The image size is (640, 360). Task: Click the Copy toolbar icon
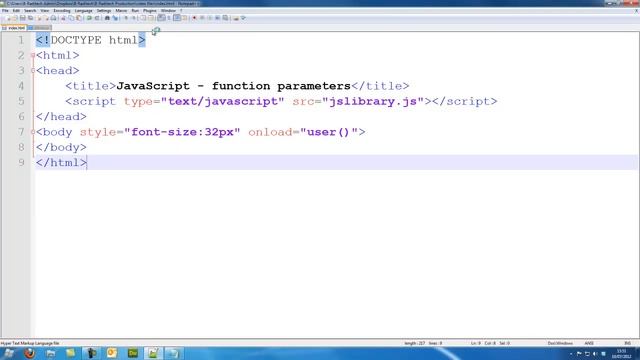71,18
